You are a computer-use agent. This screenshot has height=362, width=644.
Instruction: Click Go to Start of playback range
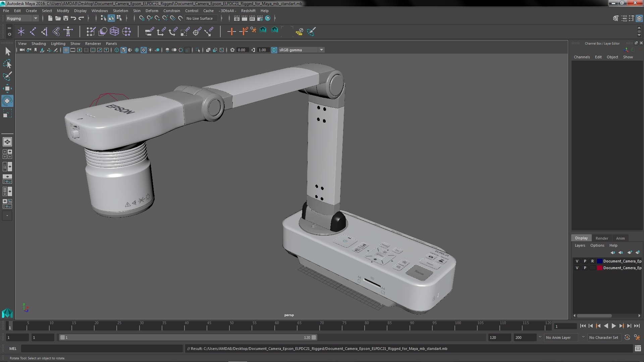(x=583, y=326)
